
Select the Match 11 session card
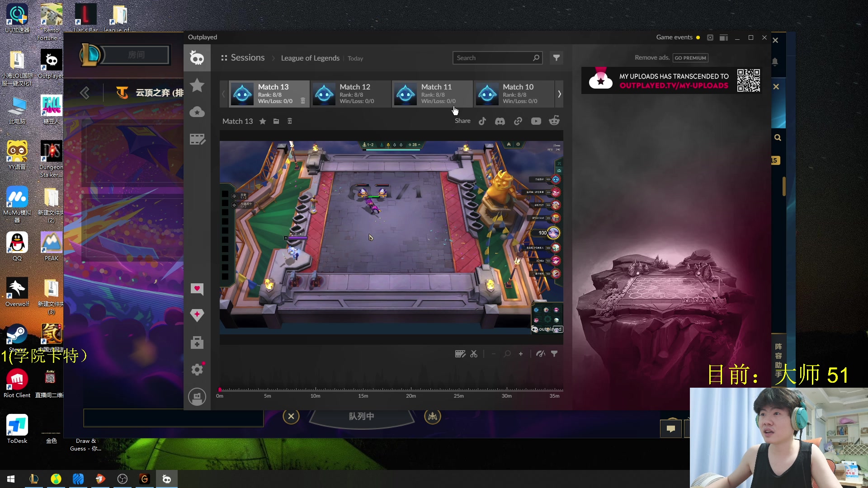pos(433,94)
